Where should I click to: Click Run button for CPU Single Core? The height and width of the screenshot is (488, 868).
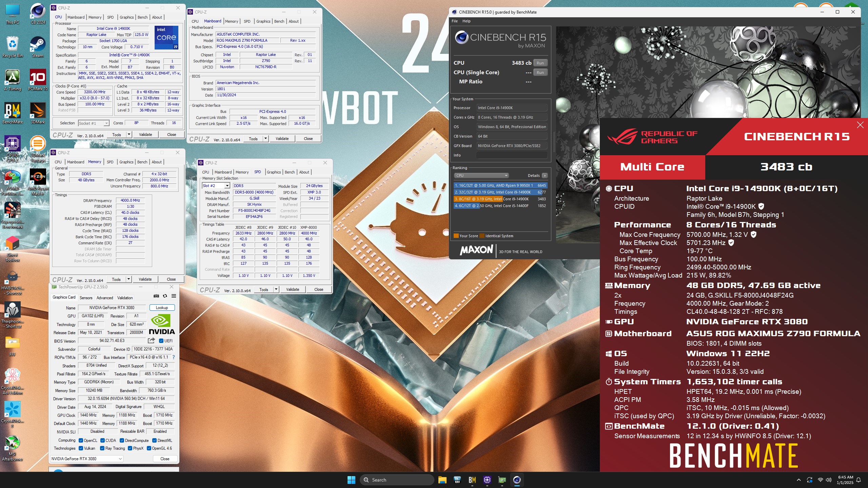click(x=540, y=73)
